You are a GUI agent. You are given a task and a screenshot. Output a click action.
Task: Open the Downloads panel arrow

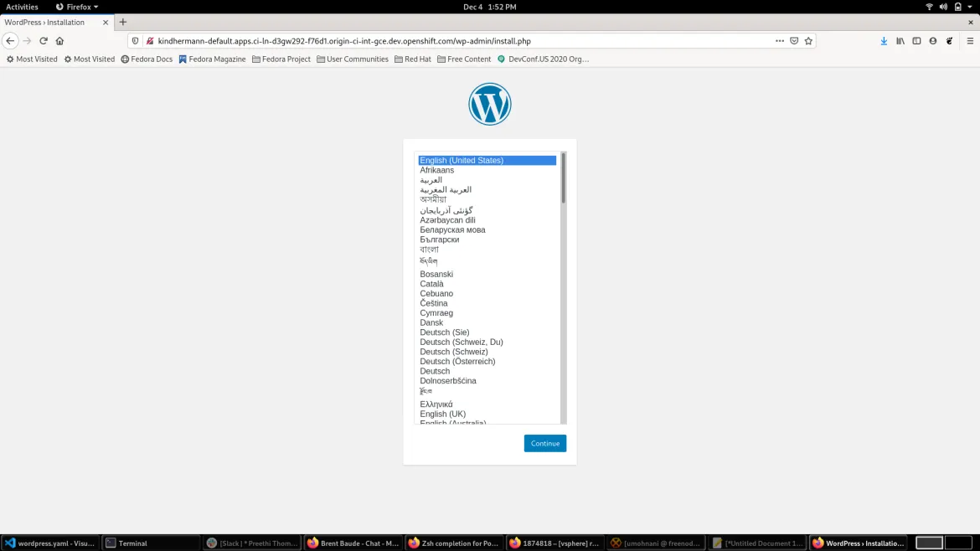pyautogui.click(x=884, y=40)
